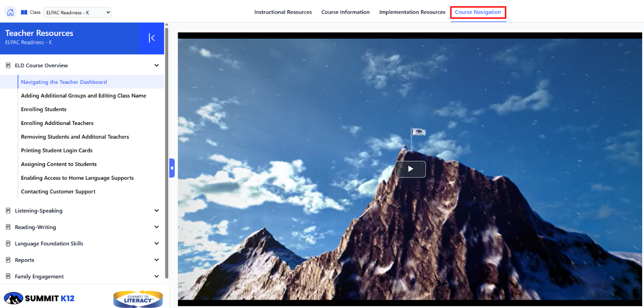
Task: Open Enabling Access to Home Language Supports
Action: pos(77,178)
